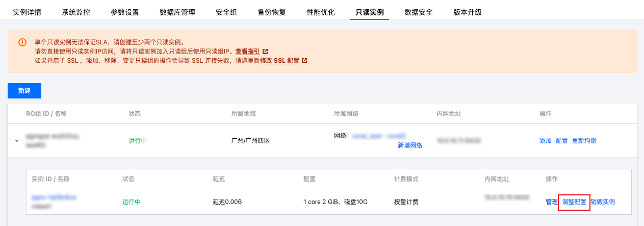Collapse the RO group row triangle
This screenshot has height=226, width=644.
pos(17,141)
